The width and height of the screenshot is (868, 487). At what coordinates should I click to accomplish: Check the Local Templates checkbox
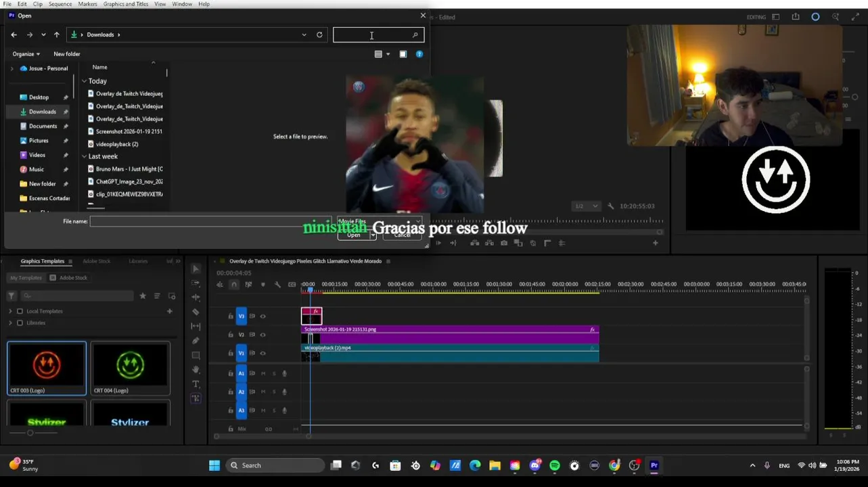[x=20, y=311]
